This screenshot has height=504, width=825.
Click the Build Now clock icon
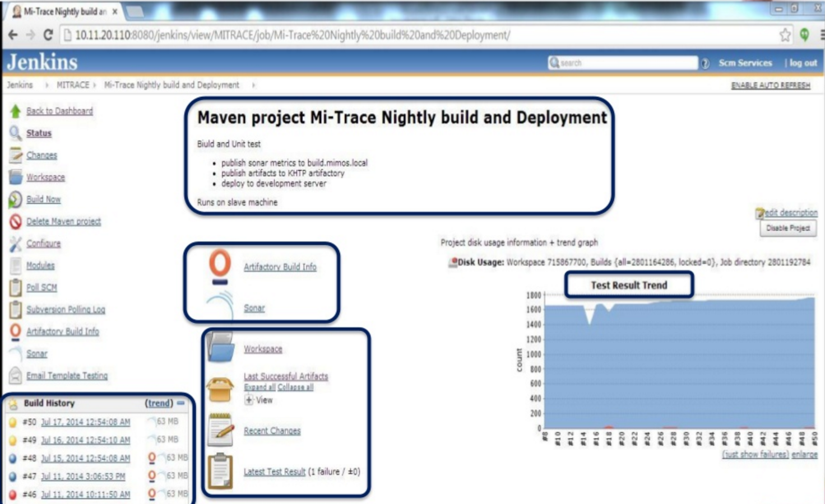pos(16,199)
